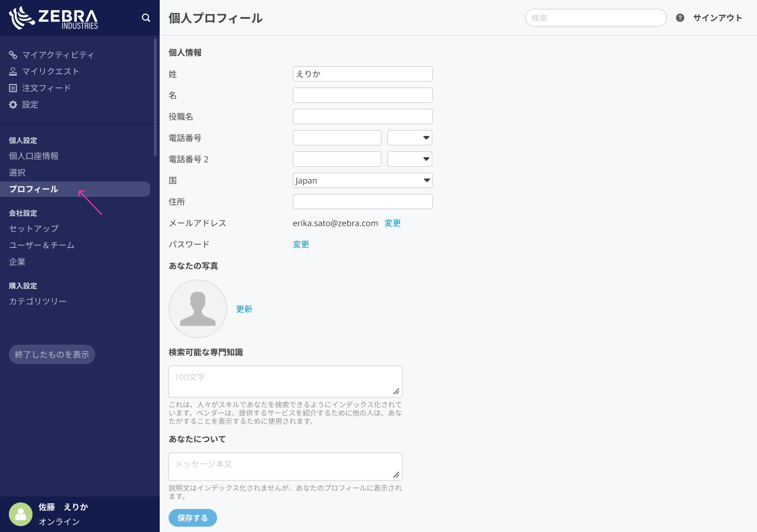Image resolution: width=757 pixels, height=532 pixels.
Task: Click the green user avatar icon
Action: [x=21, y=514]
